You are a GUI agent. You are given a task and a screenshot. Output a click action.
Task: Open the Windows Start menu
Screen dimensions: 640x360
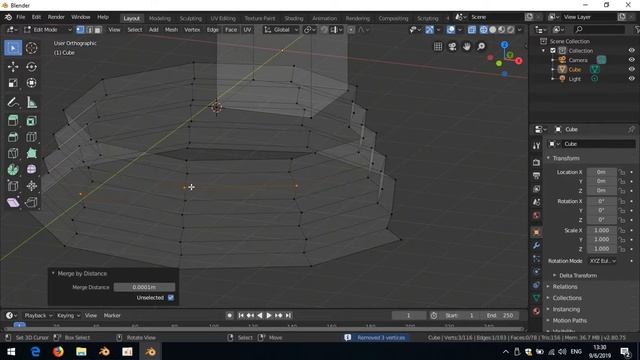tap(11, 351)
